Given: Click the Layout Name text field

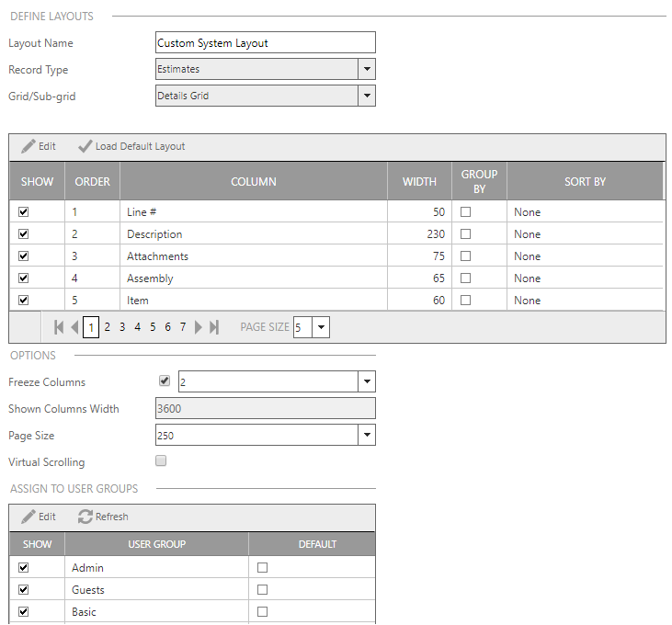Looking at the screenshot, I should click(x=266, y=42).
